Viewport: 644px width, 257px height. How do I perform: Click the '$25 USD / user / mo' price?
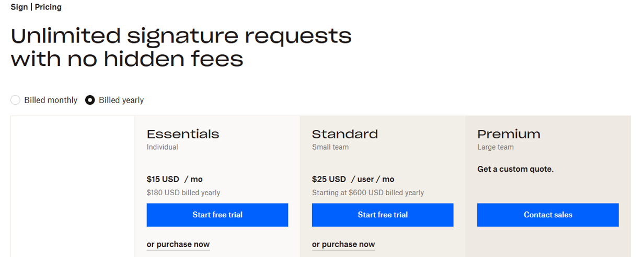pos(353,179)
